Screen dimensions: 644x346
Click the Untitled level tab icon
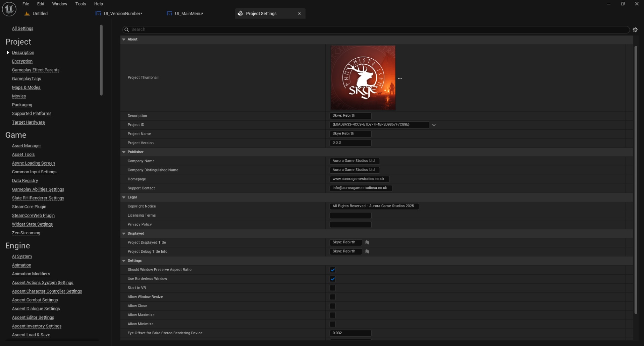(27, 13)
